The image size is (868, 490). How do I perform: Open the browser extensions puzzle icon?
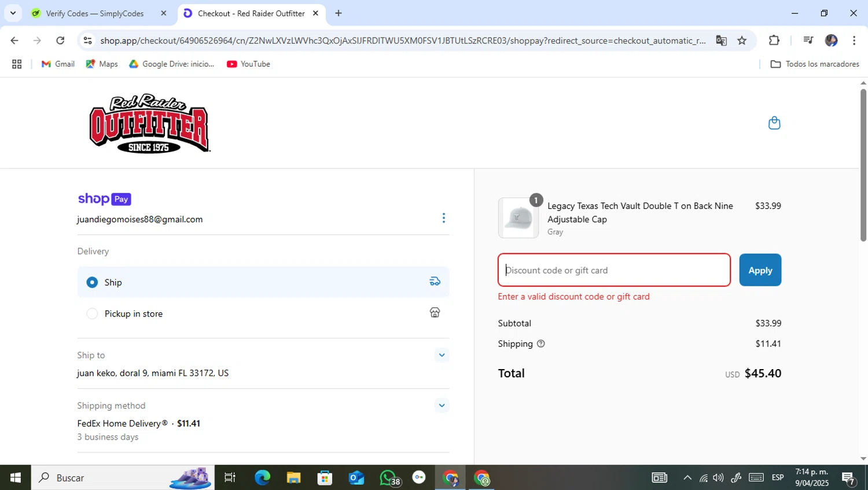(x=774, y=40)
